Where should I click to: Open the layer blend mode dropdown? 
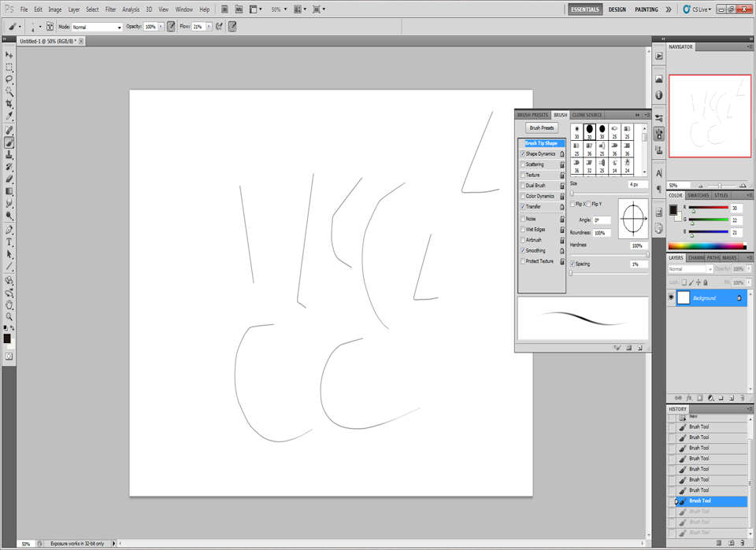pos(690,269)
